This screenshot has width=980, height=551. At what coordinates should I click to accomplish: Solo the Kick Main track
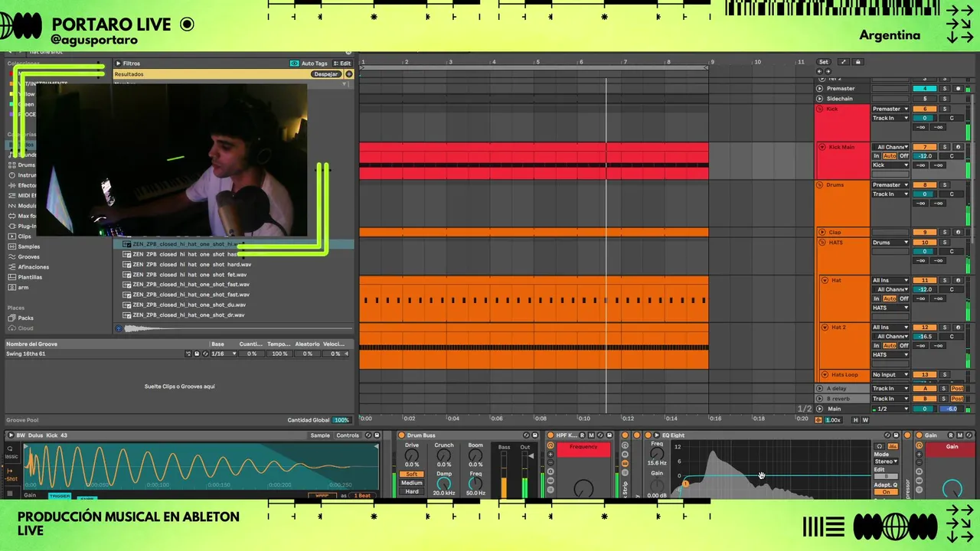[x=945, y=147]
